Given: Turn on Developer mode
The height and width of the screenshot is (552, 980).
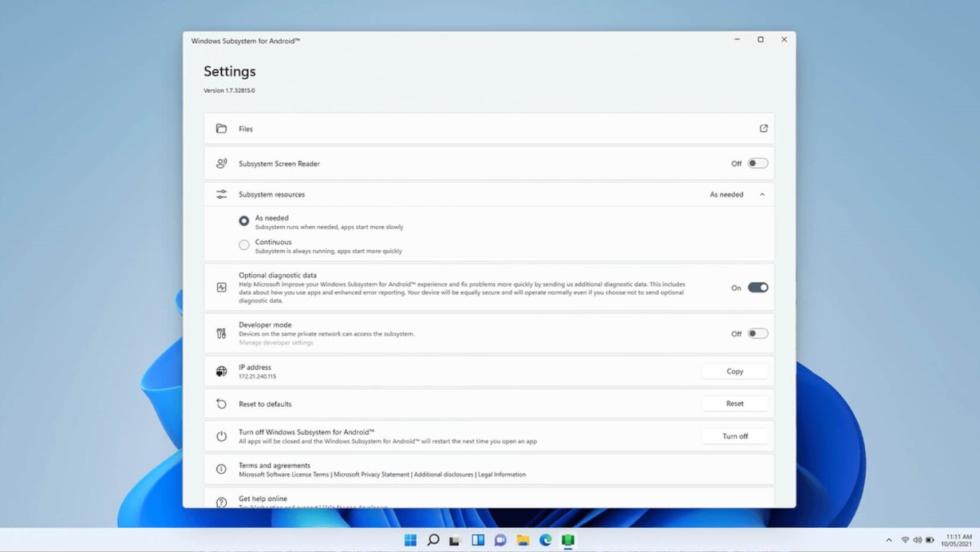Looking at the screenshot, I should pos(757,333).
